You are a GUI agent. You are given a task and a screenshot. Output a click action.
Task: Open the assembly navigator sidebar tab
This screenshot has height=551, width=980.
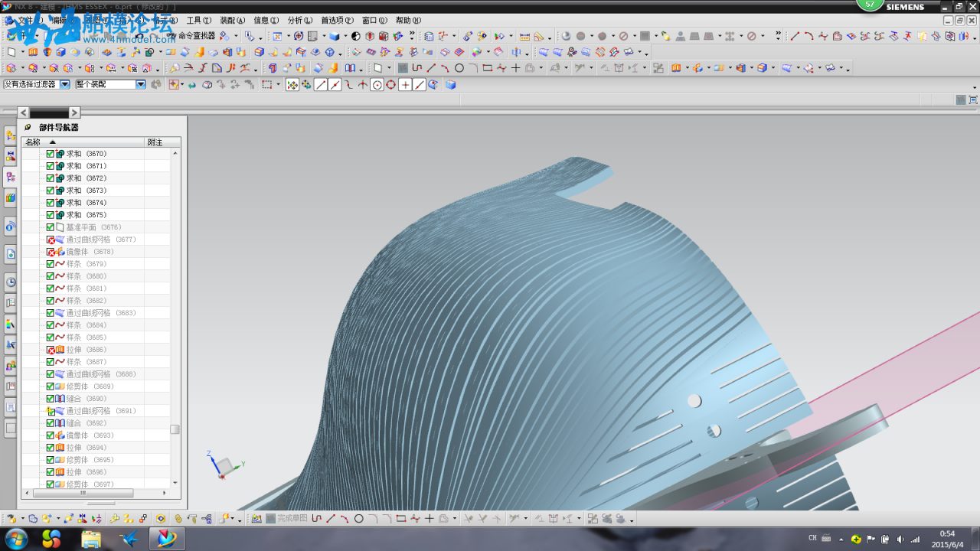pyautogui.click(x=10, y=135)
